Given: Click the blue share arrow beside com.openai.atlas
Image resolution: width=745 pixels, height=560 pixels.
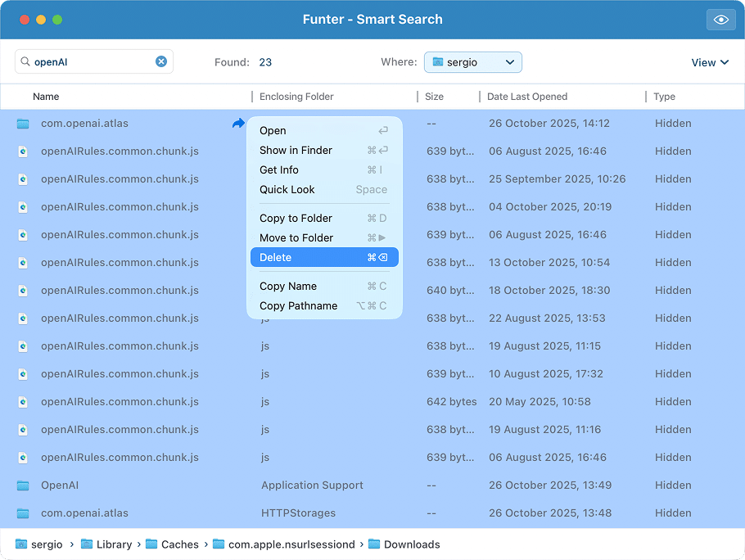Looking at the screenshot, I should click(238, 124).
